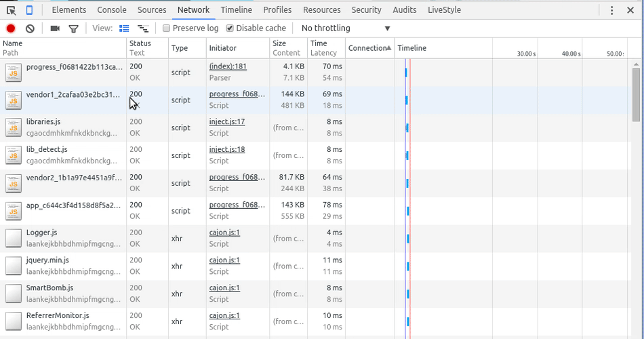Open the filter funnel icon
The image size is (644, 339).
73,28
